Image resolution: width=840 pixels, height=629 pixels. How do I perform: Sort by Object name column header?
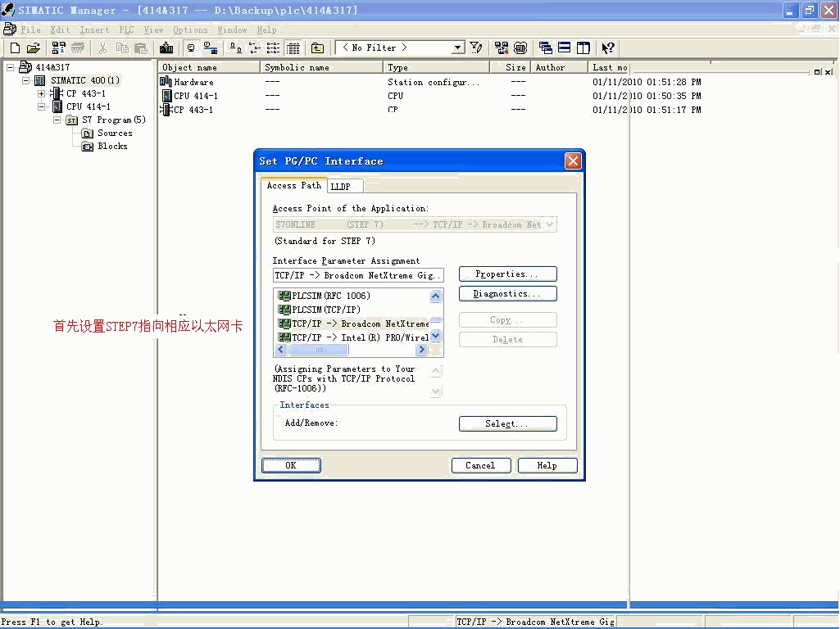tap(208, 67)
